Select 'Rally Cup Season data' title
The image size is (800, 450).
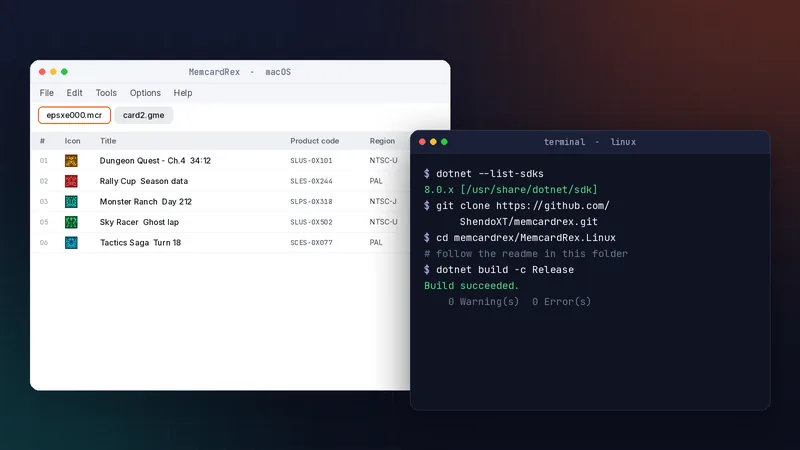[143, 181]
